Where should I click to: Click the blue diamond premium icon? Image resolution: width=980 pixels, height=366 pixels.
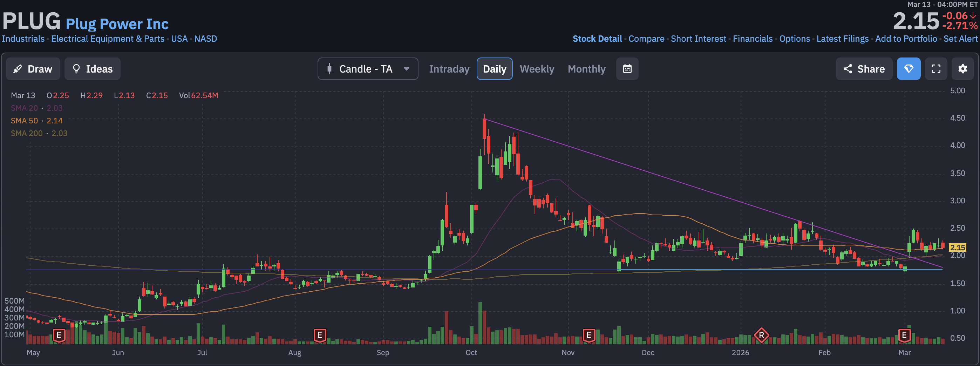pyautogui.click(x=909, y=69)
